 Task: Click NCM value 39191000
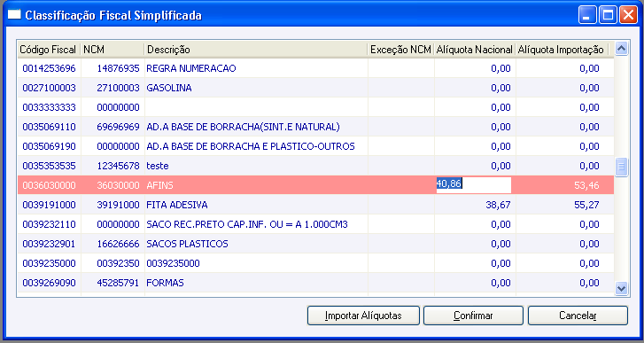click(119, 205)
